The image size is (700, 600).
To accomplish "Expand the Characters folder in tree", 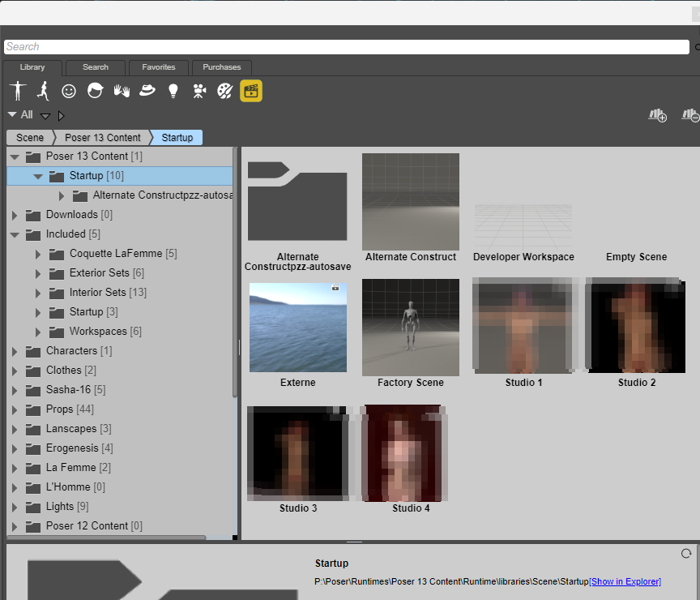I will coord(15,351).
